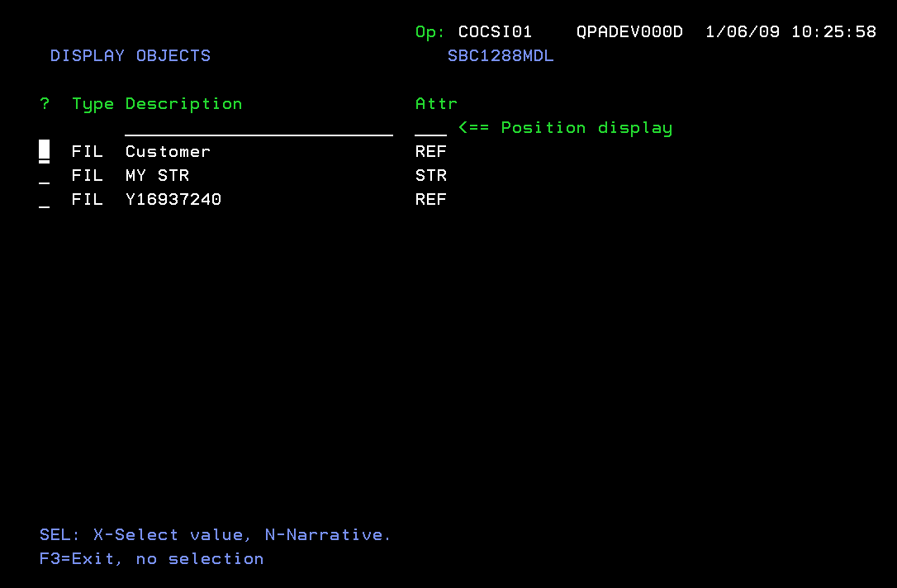
Task: Click the Type column header
Action: pyautogui.click(x=93, y=104)
